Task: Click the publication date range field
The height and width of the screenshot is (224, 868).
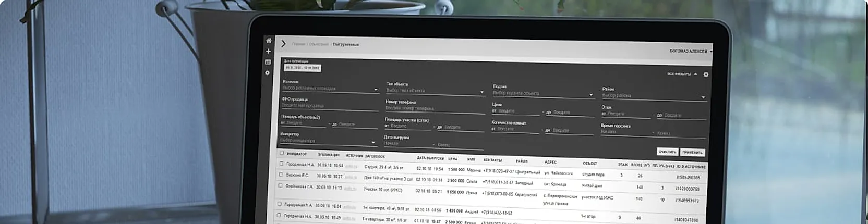Action: coord(303,68)
